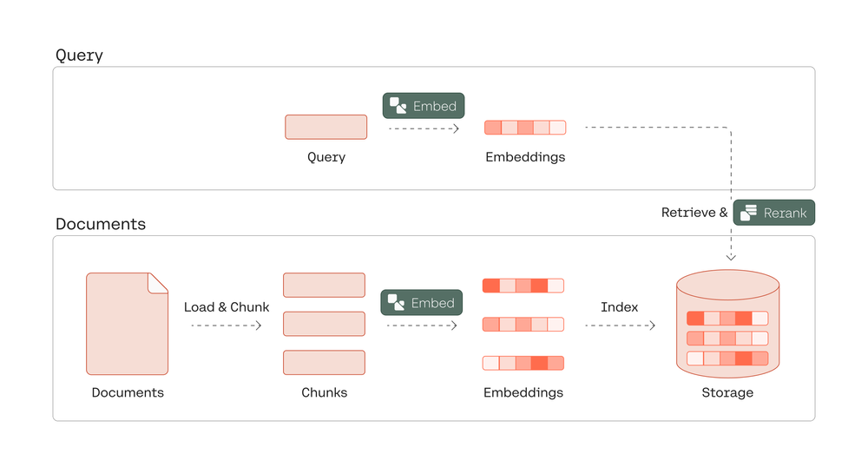Select the middle chunk rectangle

324,324
